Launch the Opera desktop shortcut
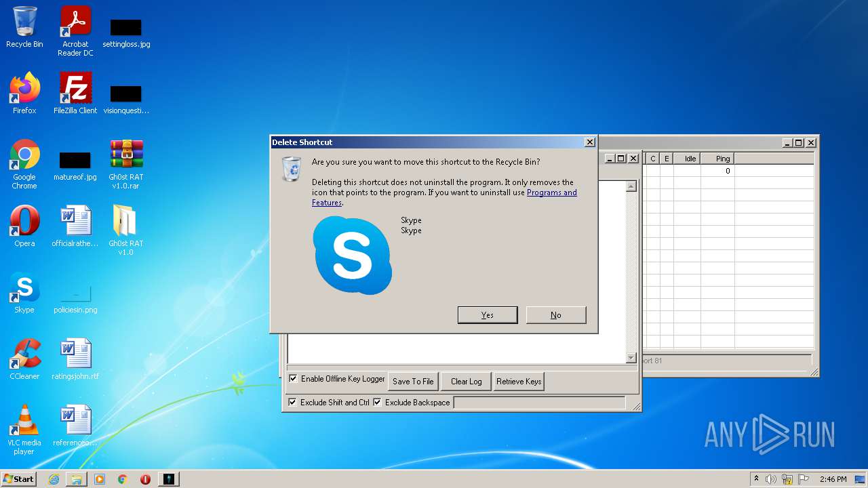The height and width of the screenshot is (488, 868). click(x=24, y=226)
